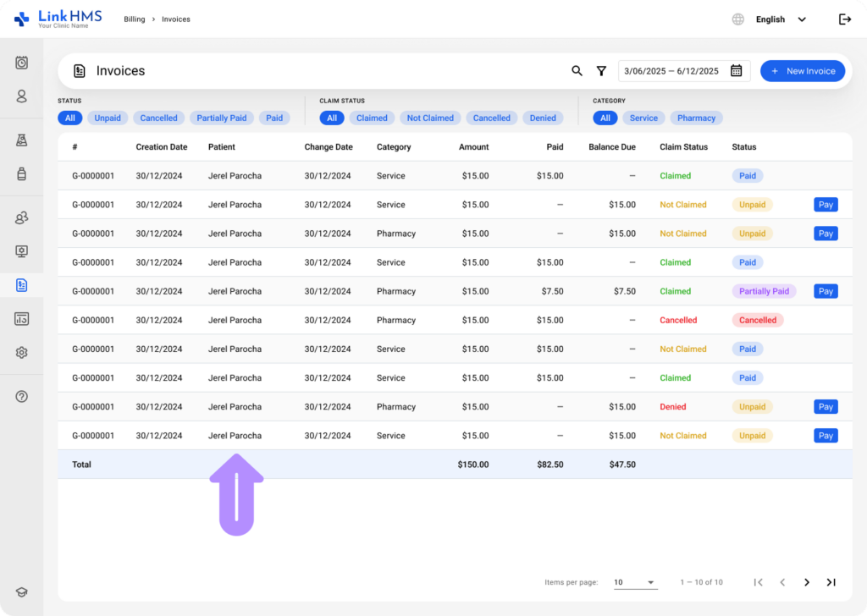The image size is (867, 616).
Task: Click the Link HMS logo
Action: point(58,19)
